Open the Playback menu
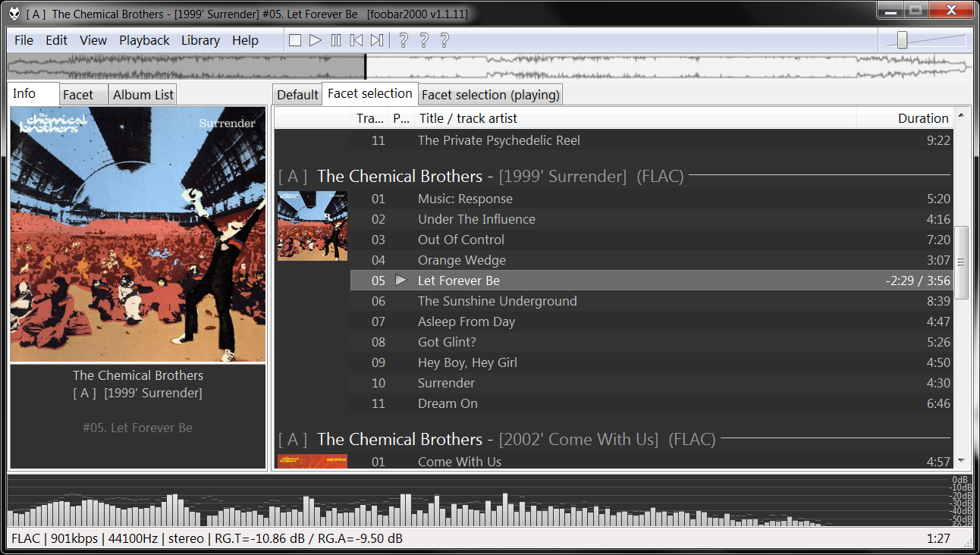The image size is (980, 555). [x=144, y=40]
